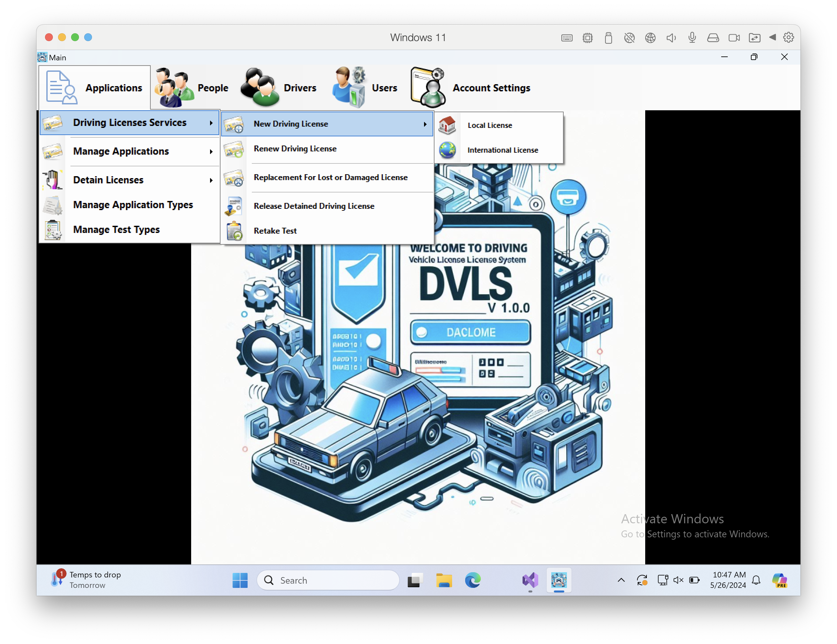Open the notifications bell
Screen dimensions: 837x644
pos(756,581)
